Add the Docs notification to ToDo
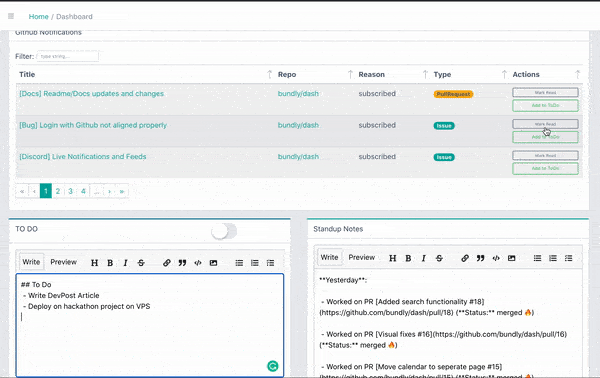Image resolution: width=600 pixels, height=378 pixels. (545, 106)
